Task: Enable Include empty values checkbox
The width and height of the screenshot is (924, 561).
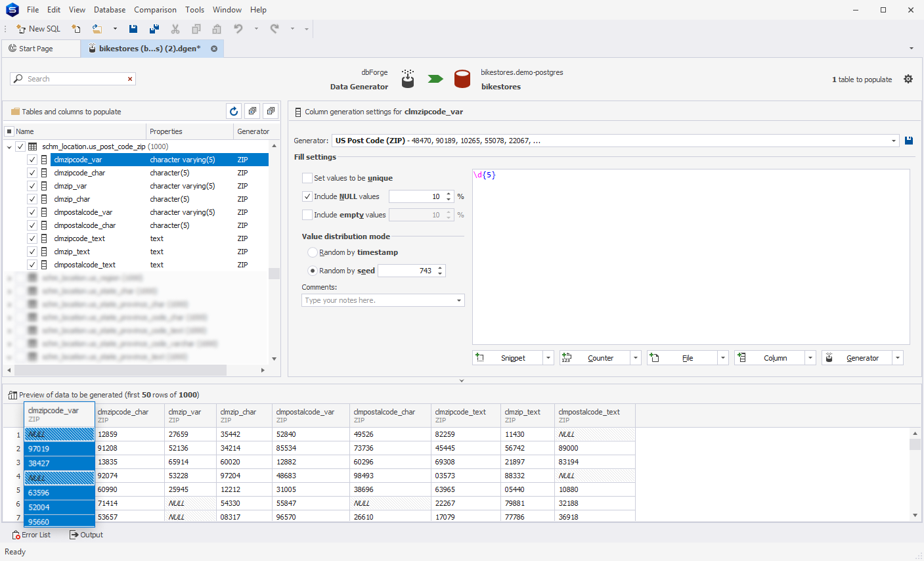Action: click(x=307, y=215)
